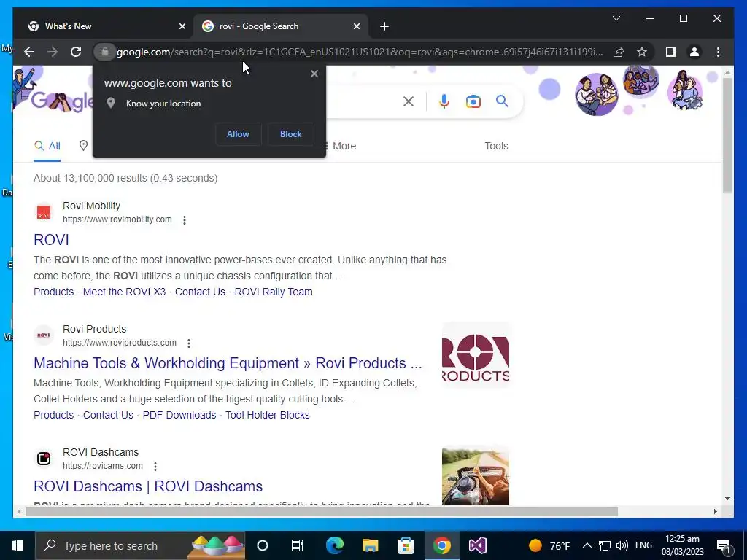
Task: Open Cortana circle icon in taskbar
Action: (x=263, y=545)
